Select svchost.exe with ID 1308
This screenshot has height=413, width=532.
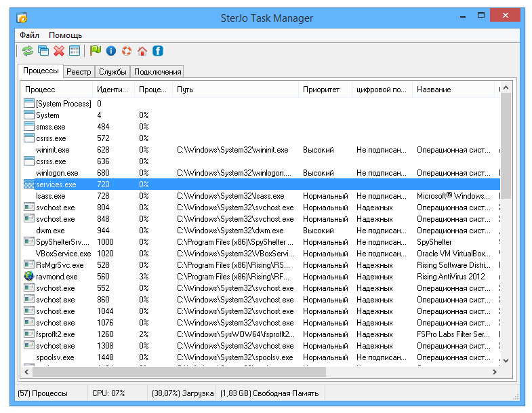(261, 346)
